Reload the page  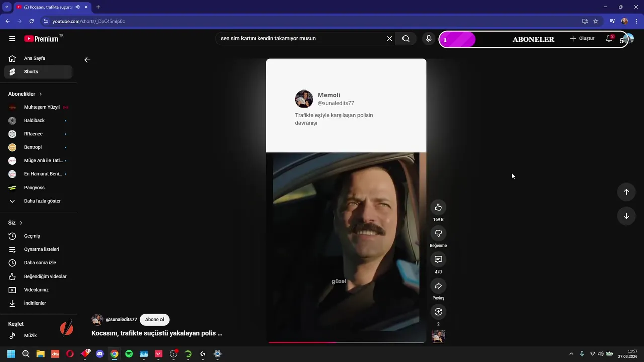(31, 21)
